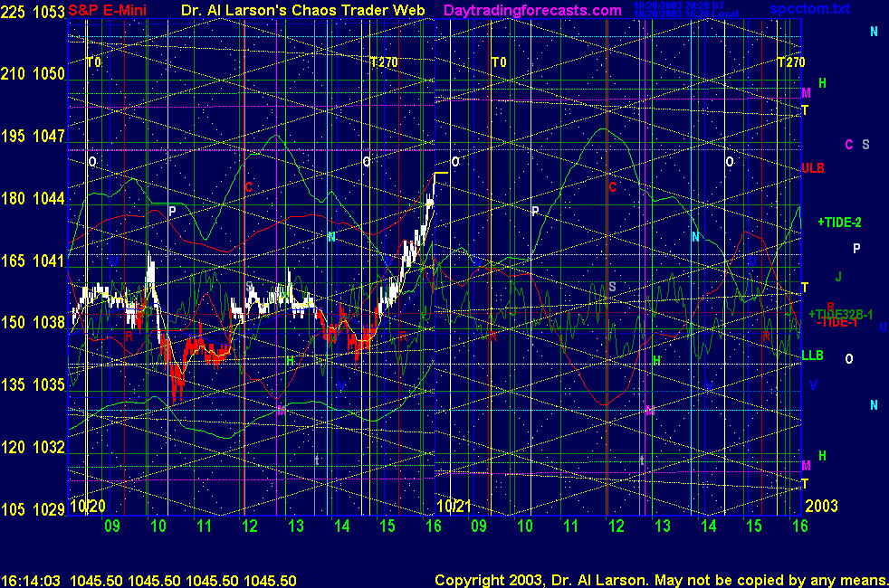Click the +TIDE32B-1 legend label
This screenshot has height=588, width=889.
841,314
